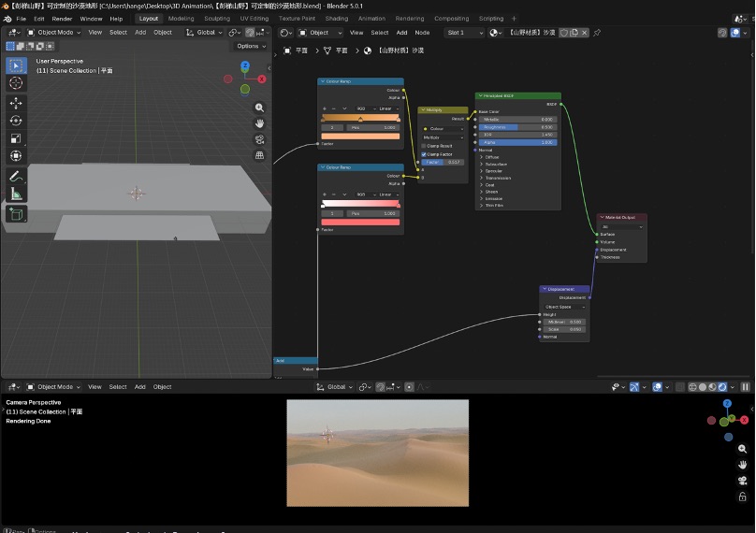This screenshot has height=533, width=756.
Task: Open Global orientation dropdown in top viewport
Action: pos(204,33)
